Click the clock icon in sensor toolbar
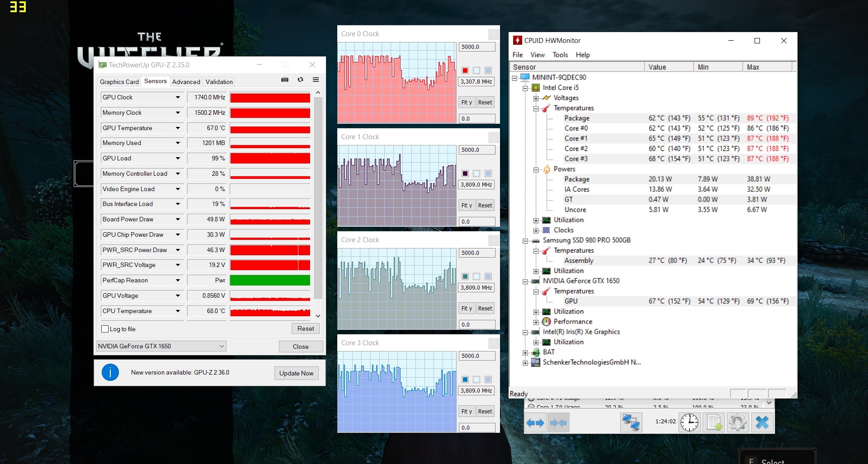 click(689, 423)
